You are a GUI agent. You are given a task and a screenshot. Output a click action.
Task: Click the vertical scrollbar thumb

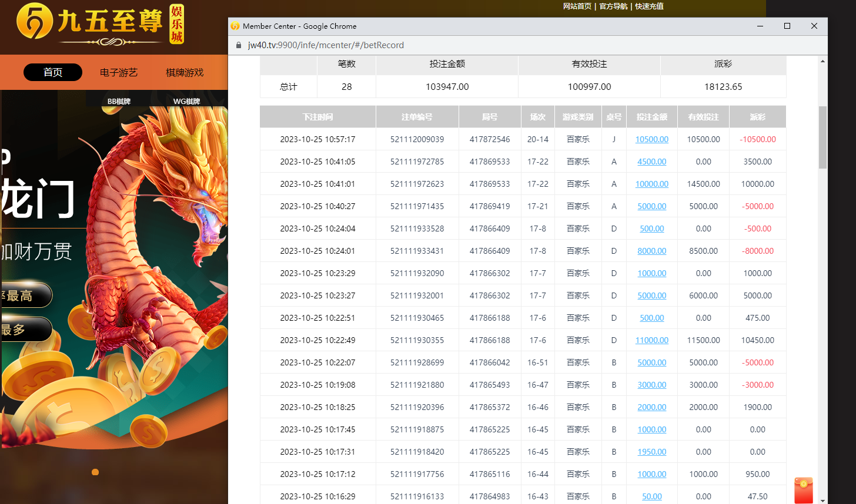822,137
